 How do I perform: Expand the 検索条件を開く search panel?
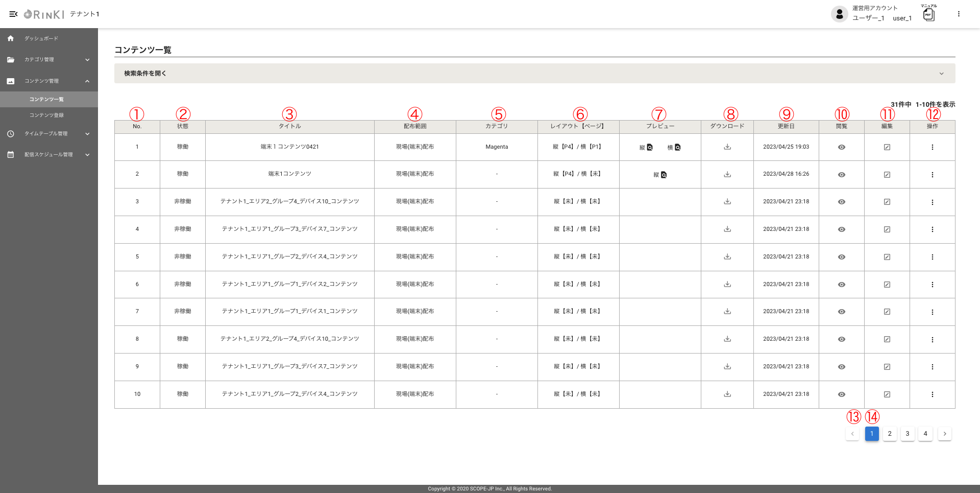pyautogui.click(x=534, y=74)
